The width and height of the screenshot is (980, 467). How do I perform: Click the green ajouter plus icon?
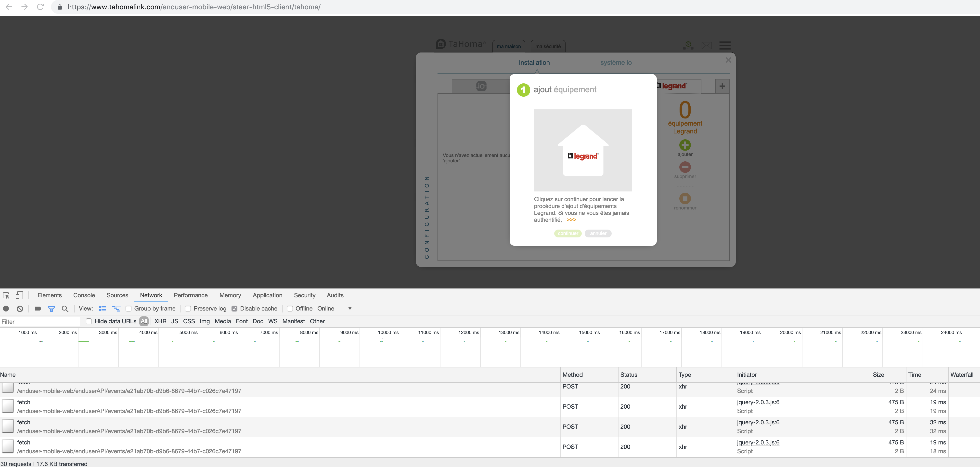(685, 145)
